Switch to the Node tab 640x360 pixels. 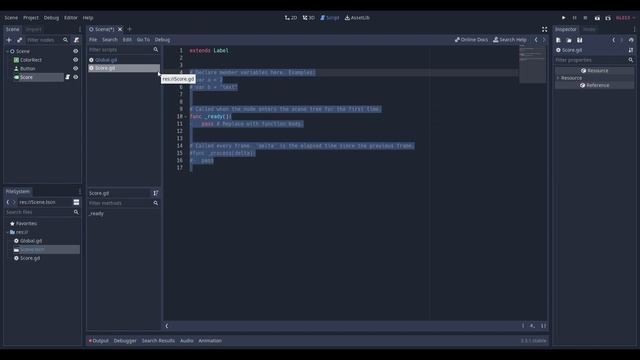point(589,29)
